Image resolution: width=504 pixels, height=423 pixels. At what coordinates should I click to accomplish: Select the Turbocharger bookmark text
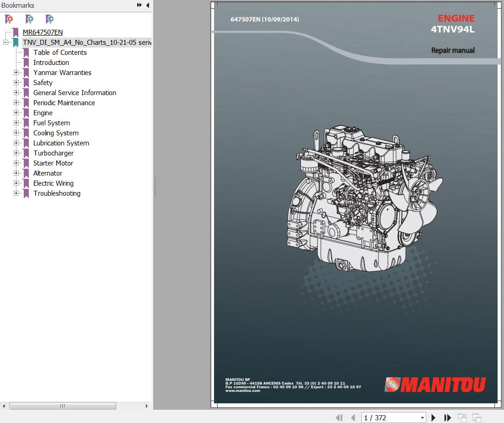pyautogui.click(x=54, y=153)
